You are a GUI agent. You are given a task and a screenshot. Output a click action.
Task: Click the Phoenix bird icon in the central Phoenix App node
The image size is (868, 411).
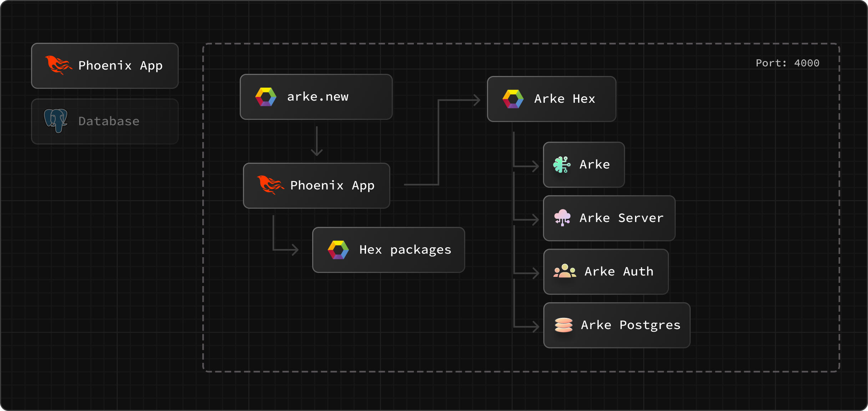(x=270, y=185)
